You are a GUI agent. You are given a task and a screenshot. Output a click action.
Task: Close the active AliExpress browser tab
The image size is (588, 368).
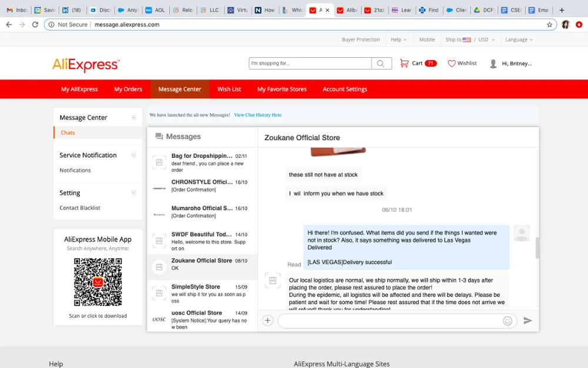pyautogui.click(x=328, y=10)
